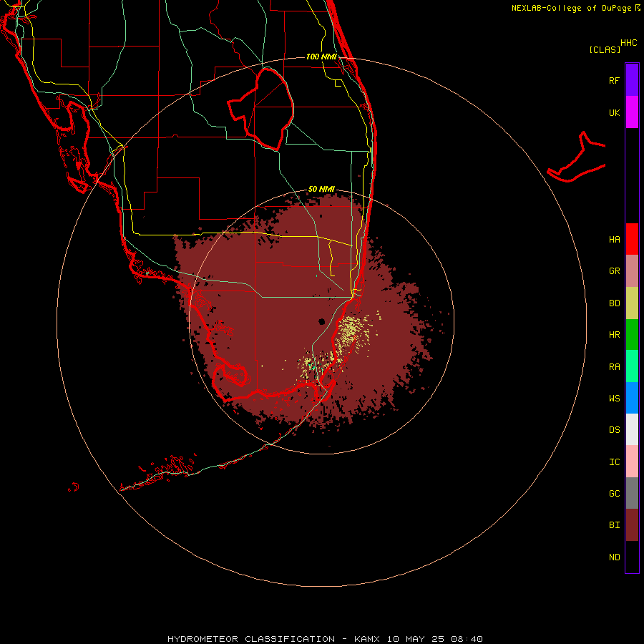Click the magenta UK legend color swatch
This screenshot has width=644, height=644.
coord(632,112)
